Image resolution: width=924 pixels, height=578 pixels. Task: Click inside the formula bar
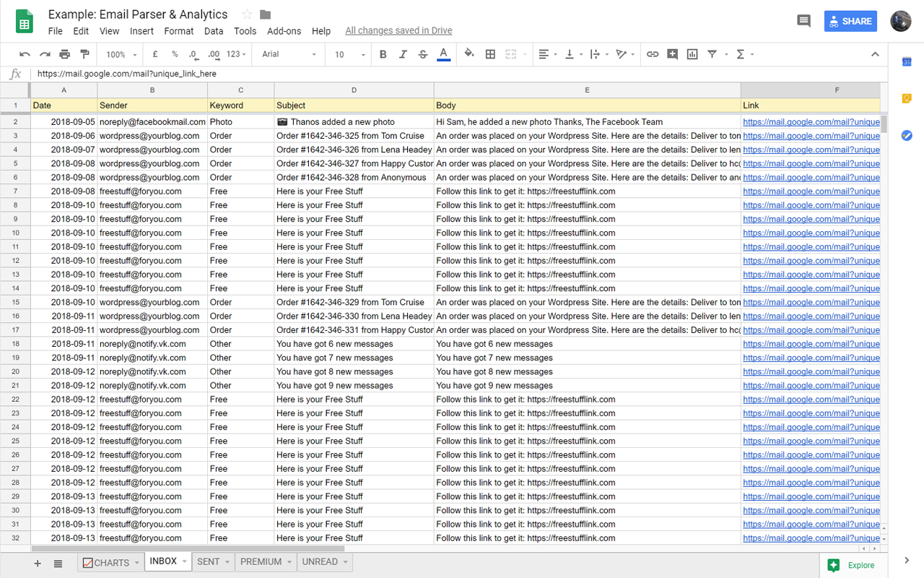(289, 73)
